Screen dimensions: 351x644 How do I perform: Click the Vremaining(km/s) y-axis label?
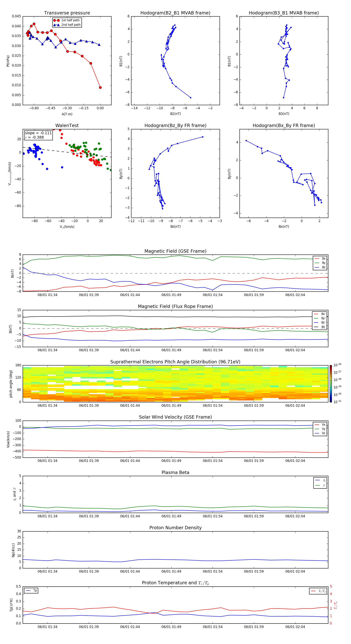tap(10, 173)
